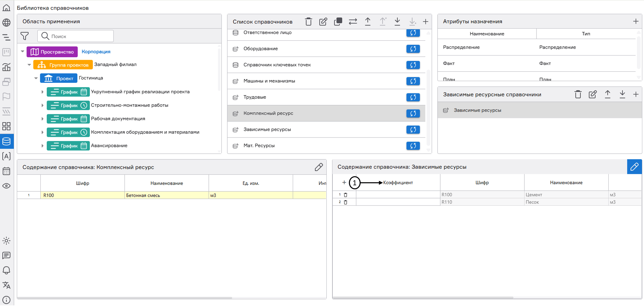Collapse the Группа проектов Западный филиал node
The height and width of the screenshot is (306, 644).
[x=29, y=65]
